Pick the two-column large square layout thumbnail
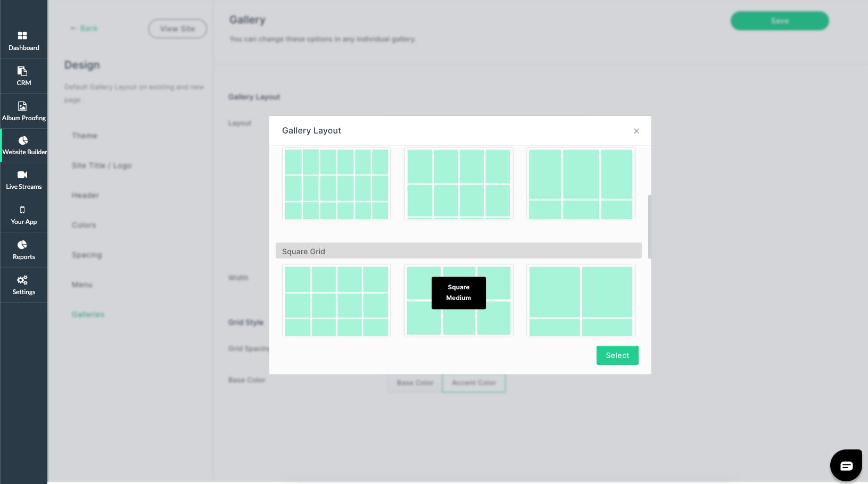The image size is (868, 484). [581, 301]
